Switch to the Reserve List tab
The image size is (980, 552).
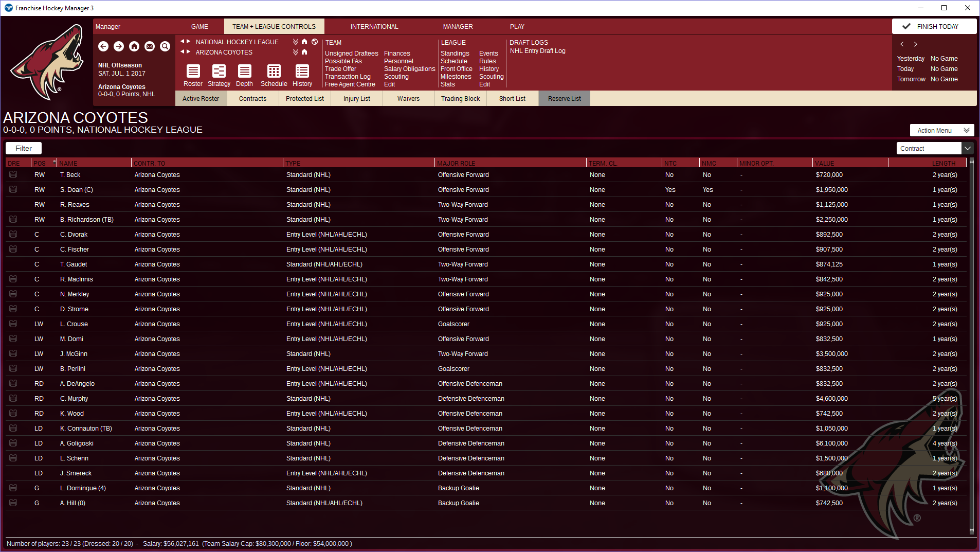(x=564, y=99)
